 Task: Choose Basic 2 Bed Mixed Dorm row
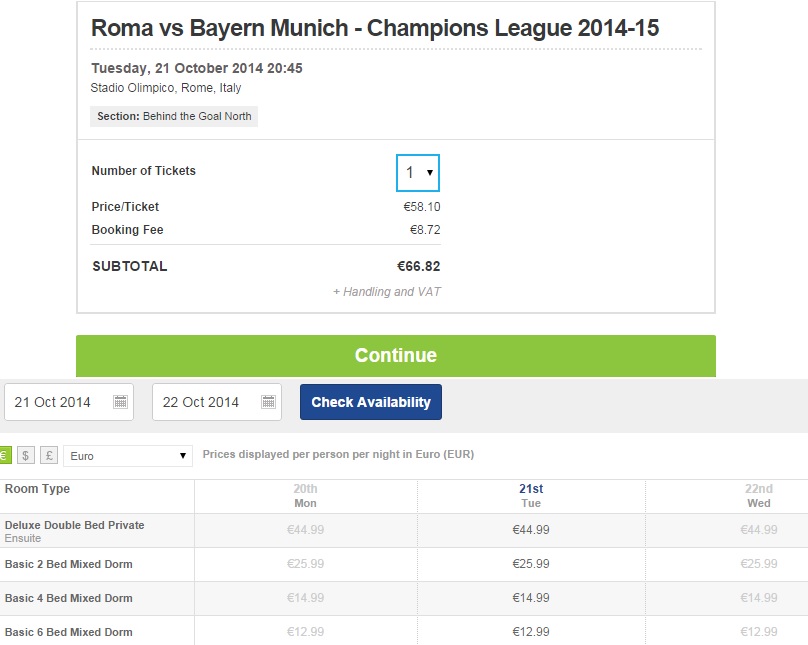point(69,564)
